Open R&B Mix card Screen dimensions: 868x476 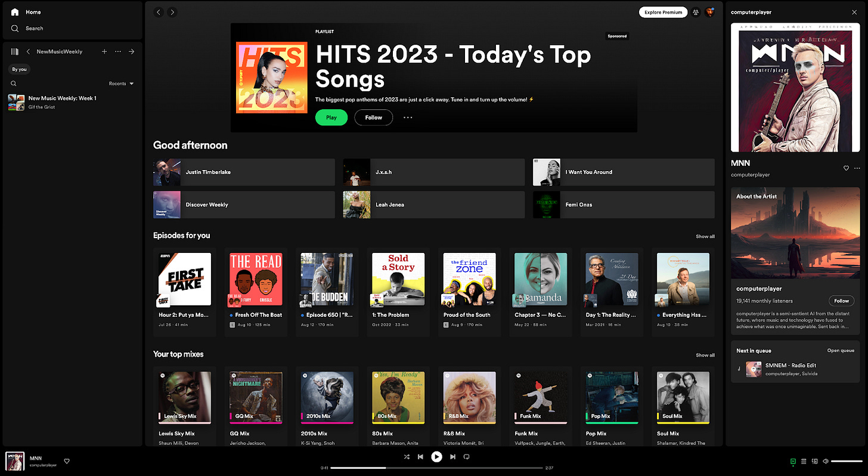[470, 406]
